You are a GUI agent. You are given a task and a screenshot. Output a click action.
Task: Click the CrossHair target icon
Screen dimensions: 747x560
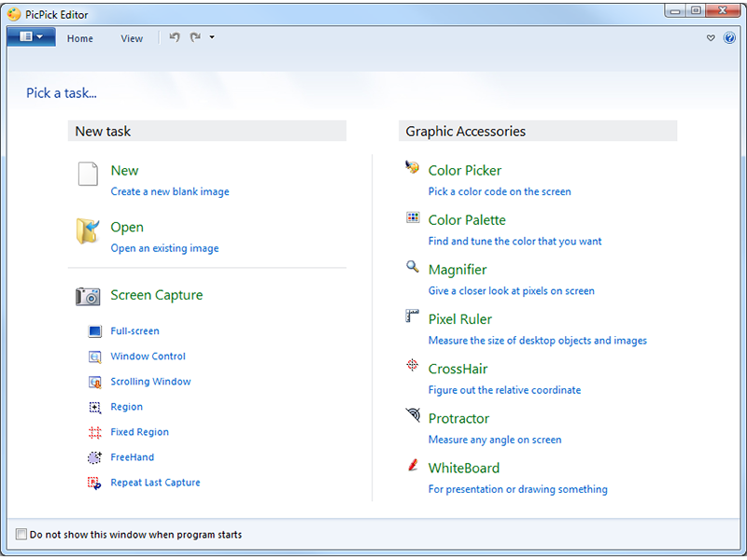point(413,366)
